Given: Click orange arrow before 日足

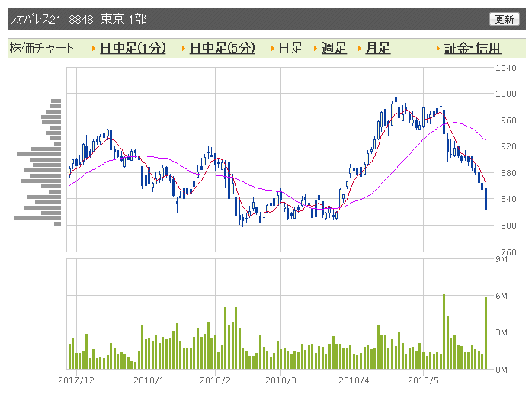Looking at the screenshot, I should coord(273,49).
